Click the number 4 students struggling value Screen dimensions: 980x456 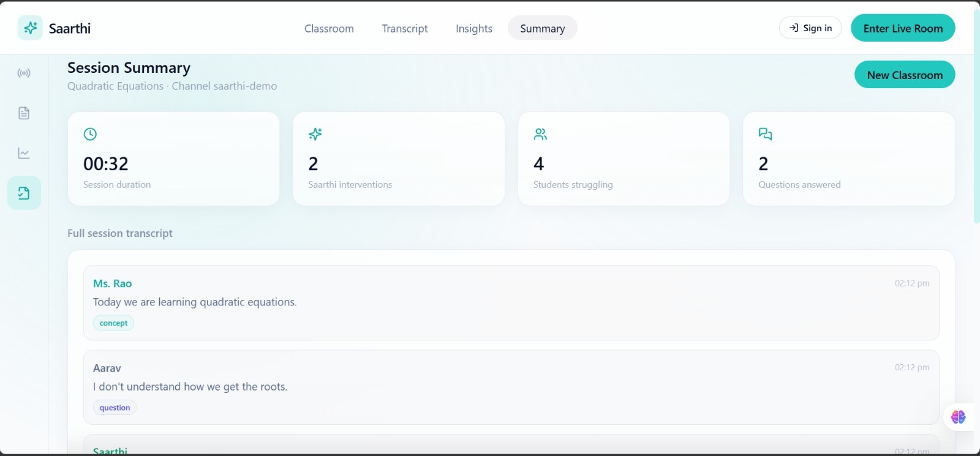[539, 164]
